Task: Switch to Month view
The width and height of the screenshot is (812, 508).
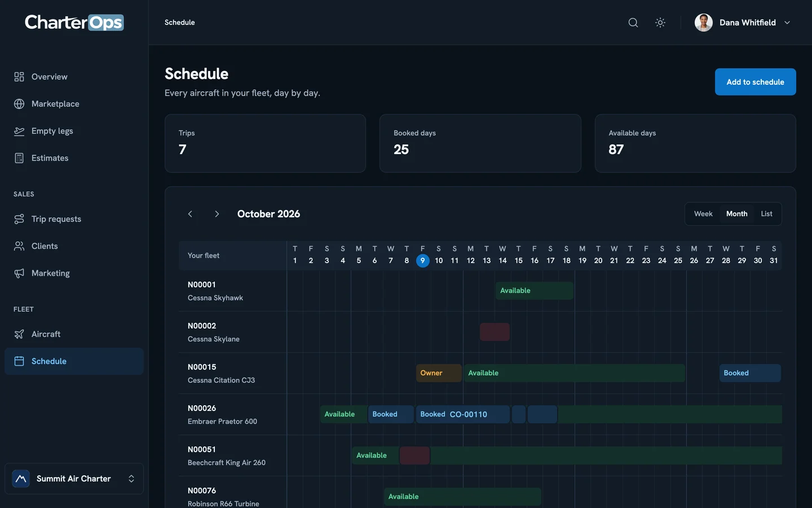Action: click(x=736, y=214)
